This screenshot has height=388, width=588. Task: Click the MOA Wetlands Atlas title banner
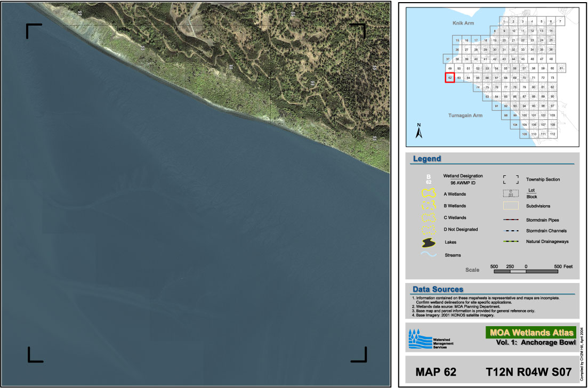pos(530,333)
